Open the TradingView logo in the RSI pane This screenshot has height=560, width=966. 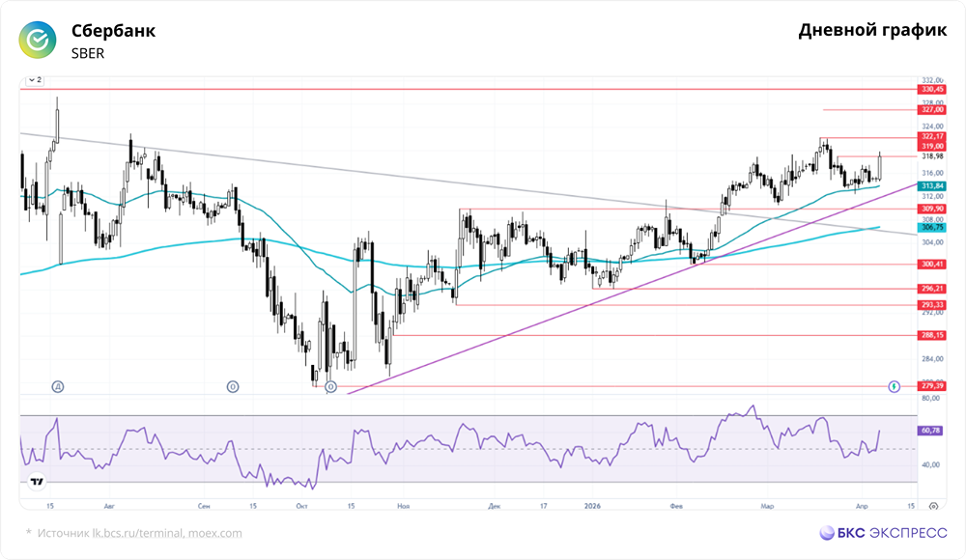(x=37, y=482)
